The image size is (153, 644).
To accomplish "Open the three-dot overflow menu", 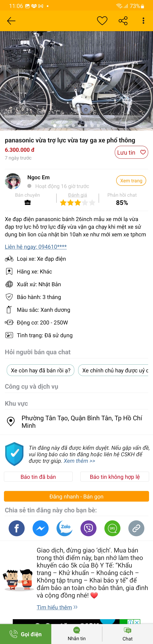I will [143, 21].
